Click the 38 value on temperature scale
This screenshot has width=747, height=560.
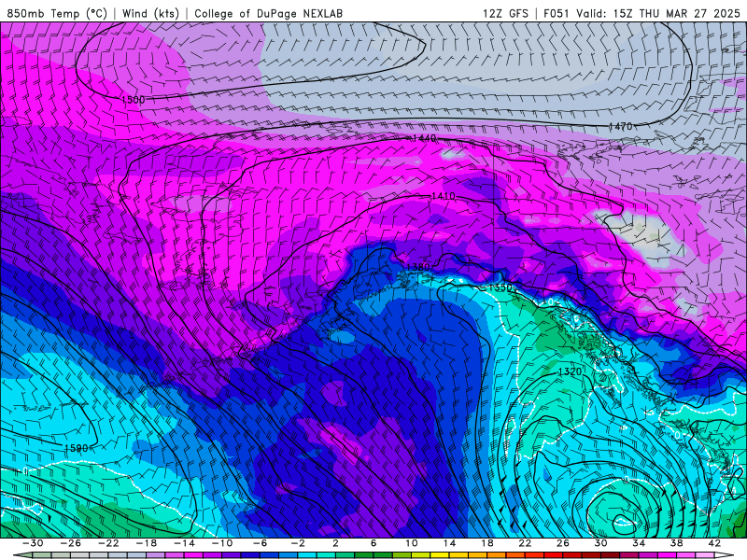point(676,543)
